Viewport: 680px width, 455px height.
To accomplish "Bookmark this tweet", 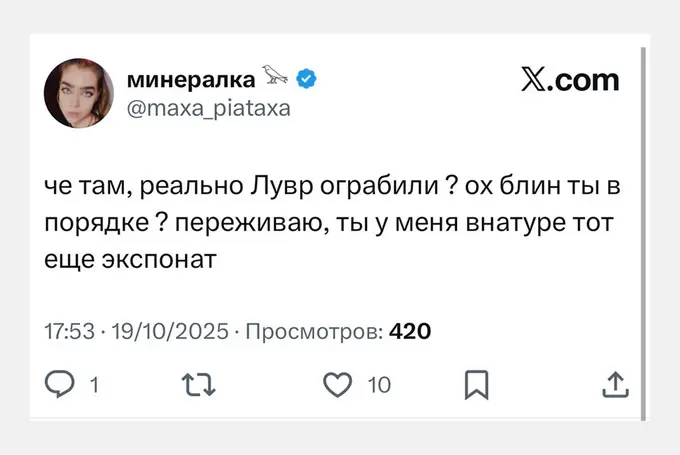I will click(478, 383).
